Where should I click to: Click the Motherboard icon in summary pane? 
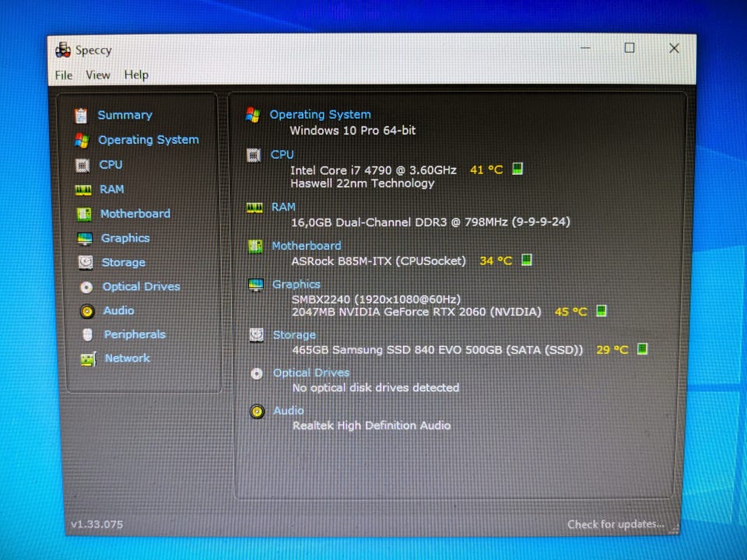(x=255, y=247)
